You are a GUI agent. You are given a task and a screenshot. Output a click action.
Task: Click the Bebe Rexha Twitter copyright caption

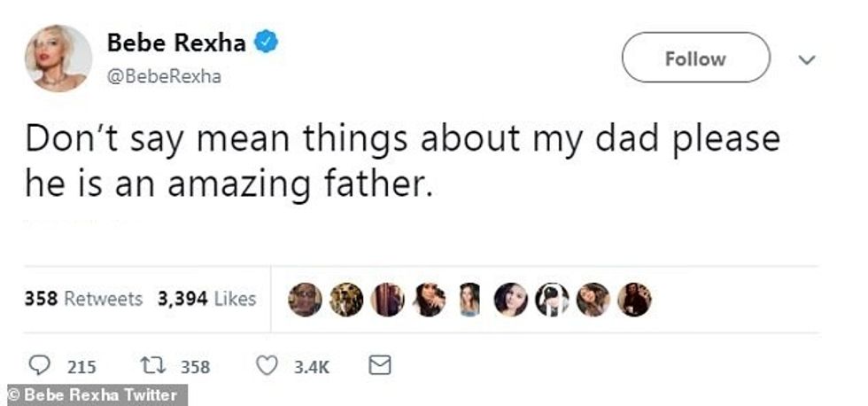[x=93, y=395]
